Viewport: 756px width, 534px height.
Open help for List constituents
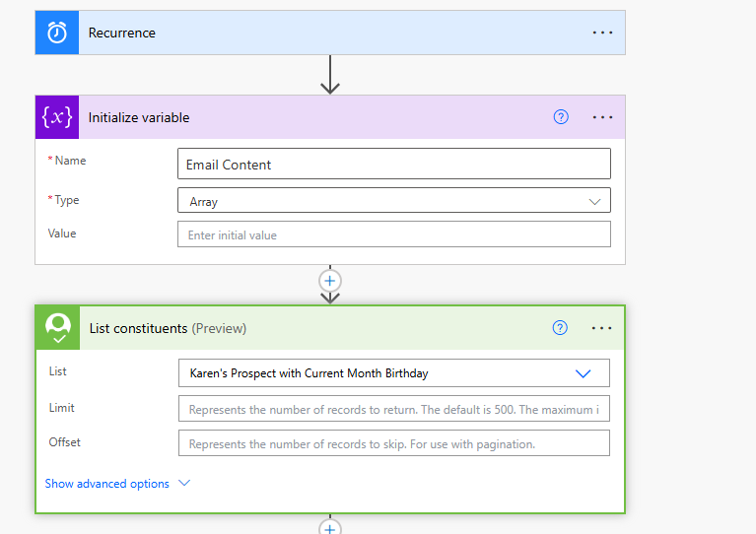[560, 328]
